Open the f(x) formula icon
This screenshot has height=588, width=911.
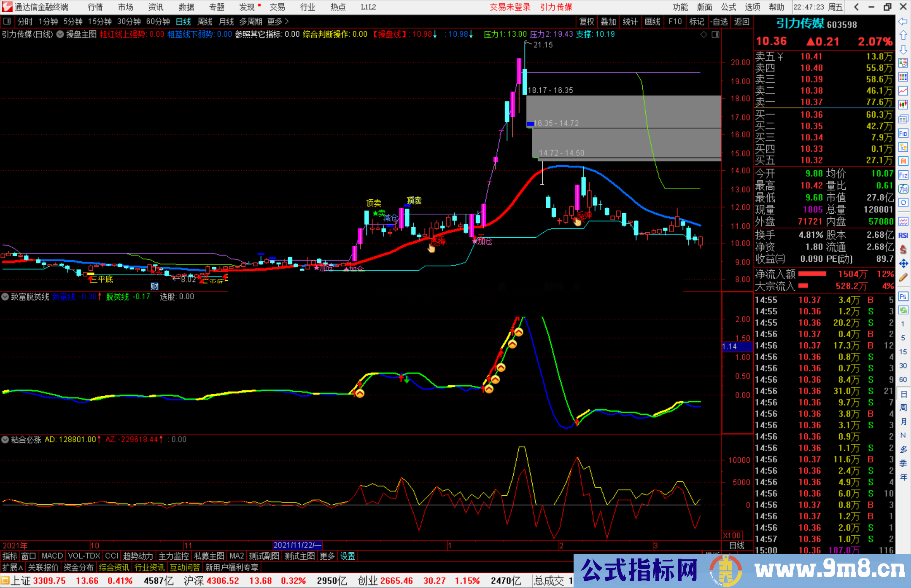[903, 189]
